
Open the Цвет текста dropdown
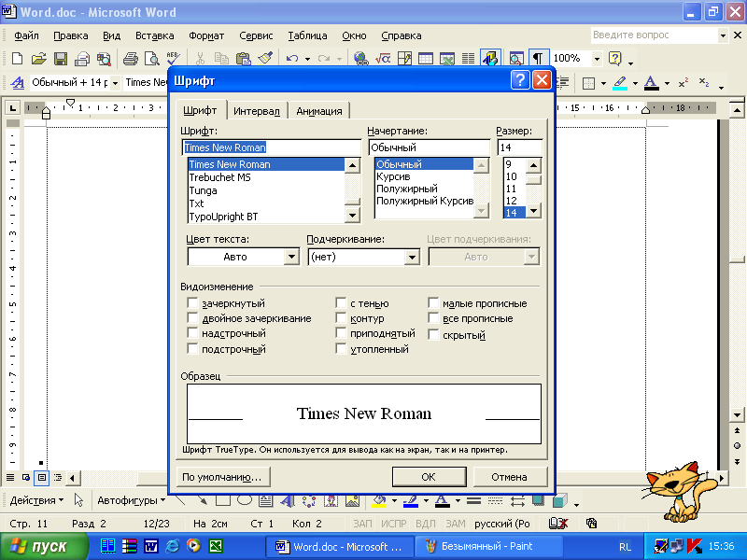(291, 257)
